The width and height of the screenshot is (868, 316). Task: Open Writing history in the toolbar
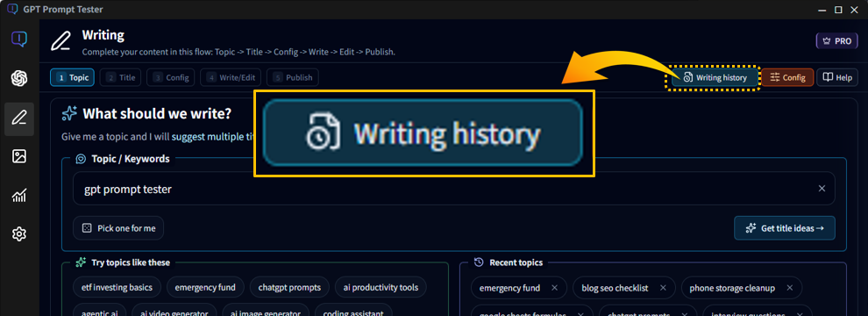click(714, 77)
